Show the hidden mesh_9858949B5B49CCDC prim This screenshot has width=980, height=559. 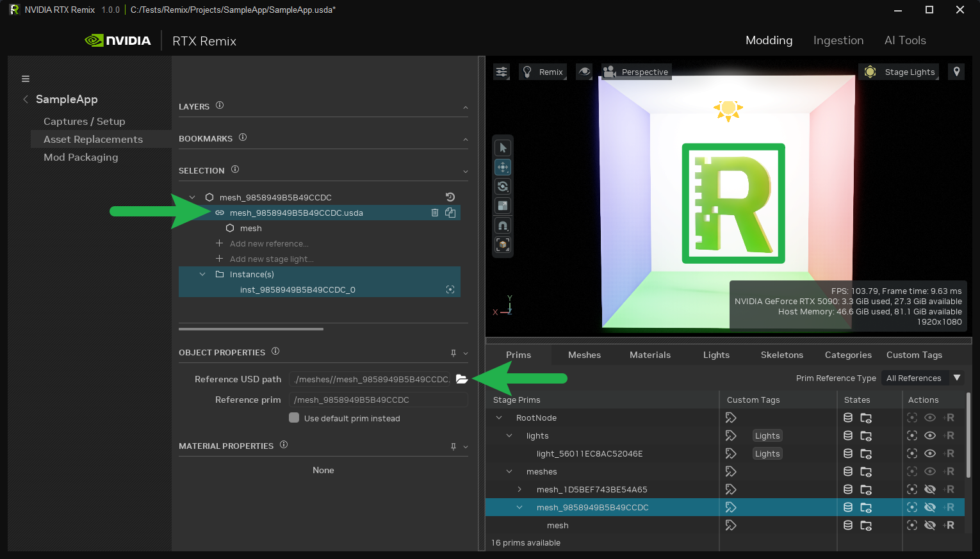[x=930, y=506]
